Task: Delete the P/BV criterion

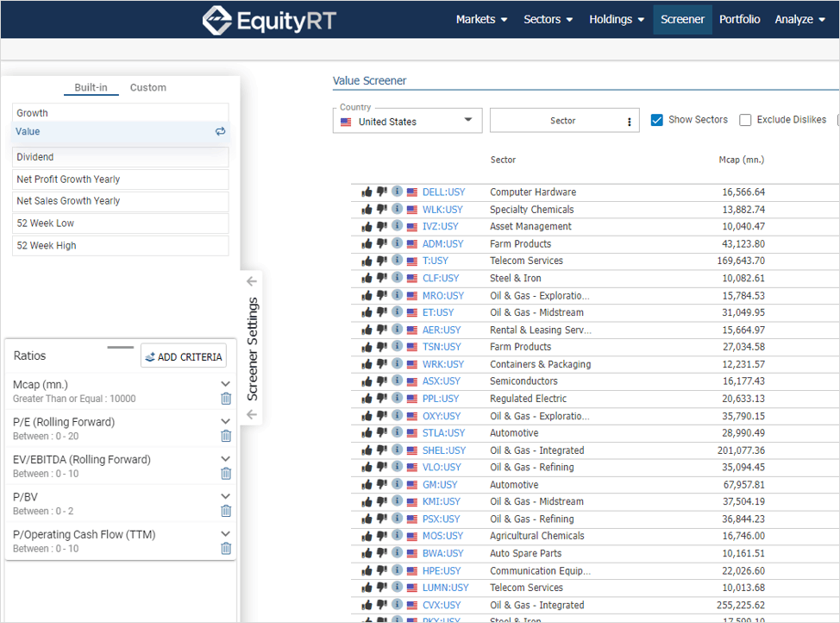Action: [226, 511]
